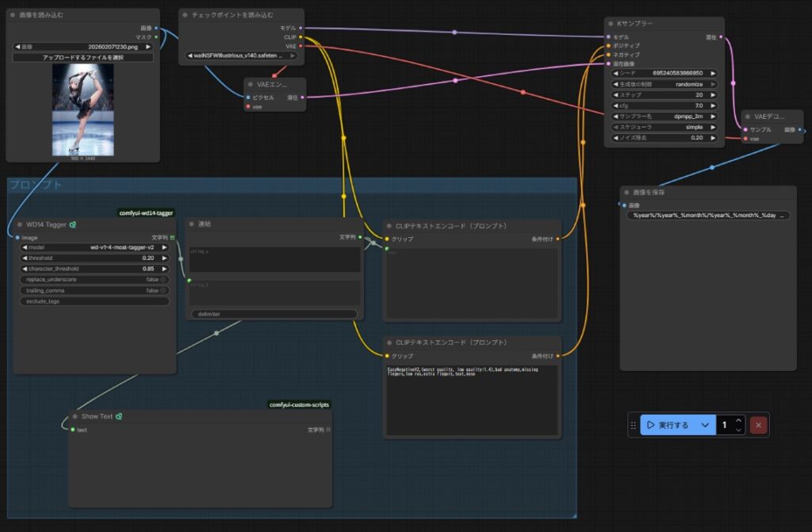Image resolution: width=812 pixels, height=532 pixels.
Task: Click left arrow on the cfg field
Action: (x=615, y=105)
